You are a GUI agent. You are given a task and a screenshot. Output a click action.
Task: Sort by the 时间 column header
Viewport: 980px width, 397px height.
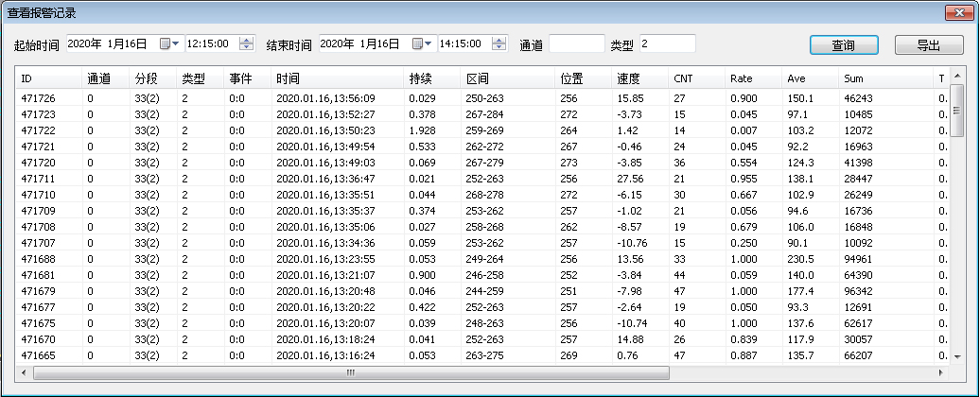338,78
